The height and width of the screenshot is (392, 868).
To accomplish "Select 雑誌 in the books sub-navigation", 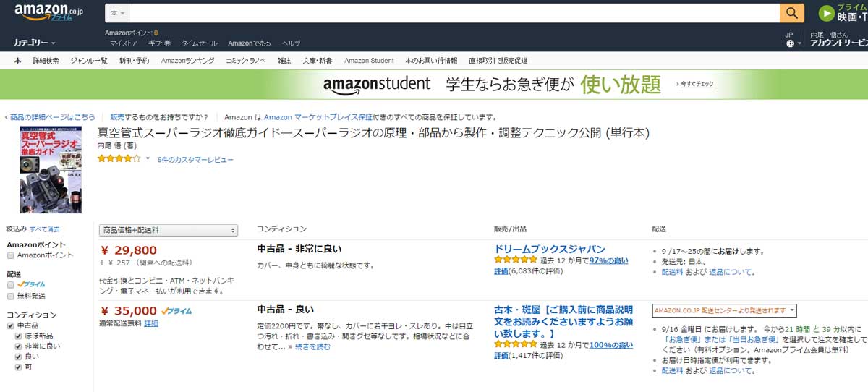I will point(284,61).
